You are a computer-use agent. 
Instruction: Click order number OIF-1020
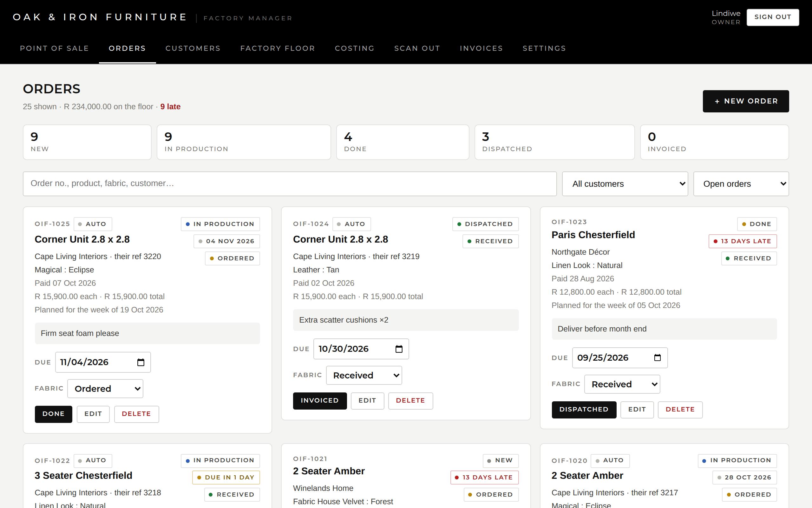tap(569, 461)
